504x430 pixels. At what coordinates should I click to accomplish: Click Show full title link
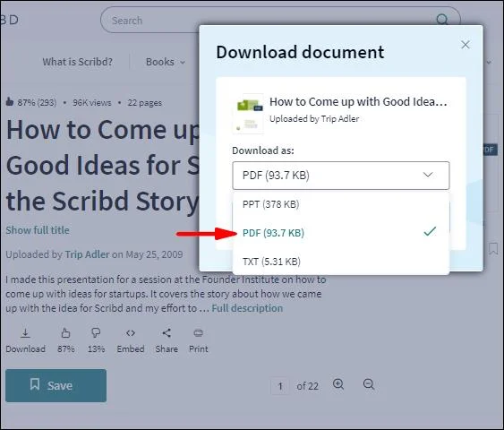pyautogui.click(x=38, y=230)
